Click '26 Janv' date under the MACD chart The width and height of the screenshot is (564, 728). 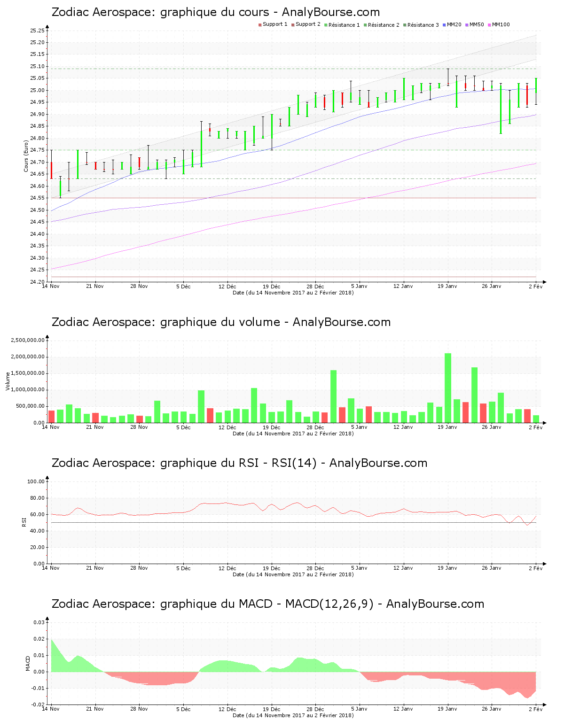[x=492, y=709]
